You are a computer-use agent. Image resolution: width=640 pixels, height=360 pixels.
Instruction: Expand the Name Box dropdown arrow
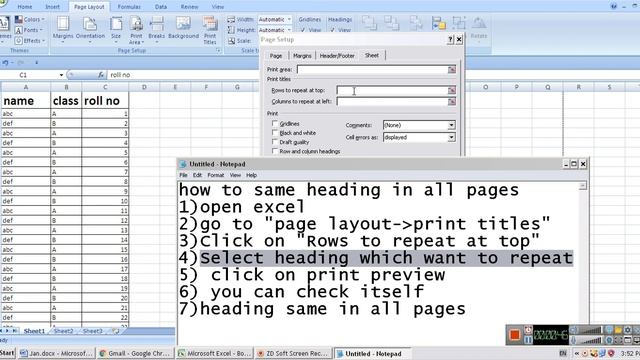[61, 75]
